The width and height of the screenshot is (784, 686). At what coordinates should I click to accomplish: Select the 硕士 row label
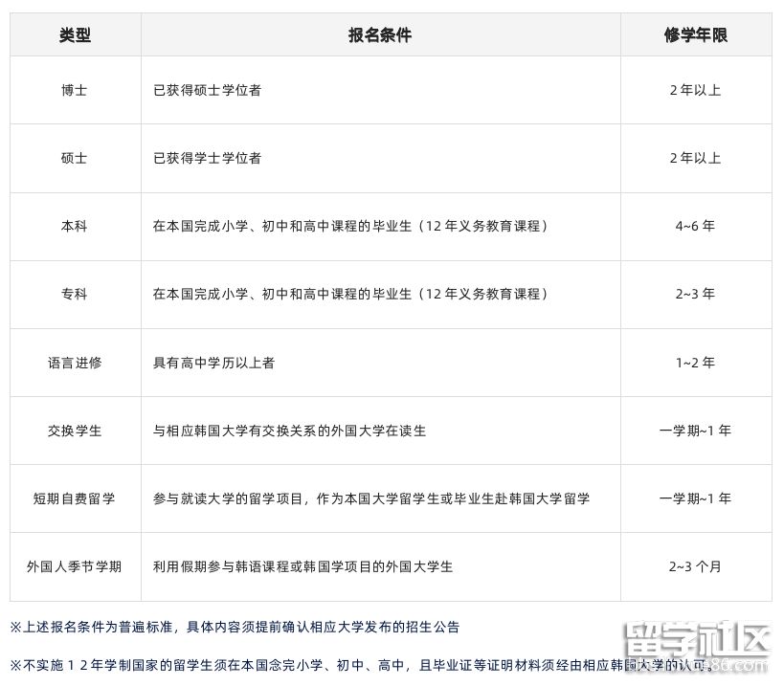75,158
